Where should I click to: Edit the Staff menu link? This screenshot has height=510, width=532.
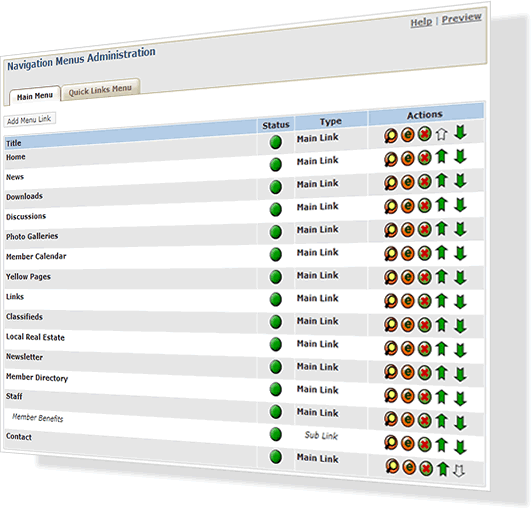pos(407,420)
